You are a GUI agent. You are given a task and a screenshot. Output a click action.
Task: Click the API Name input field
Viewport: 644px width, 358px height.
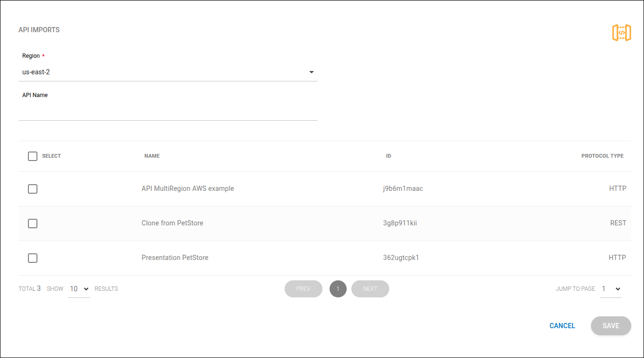coord(168,111)
